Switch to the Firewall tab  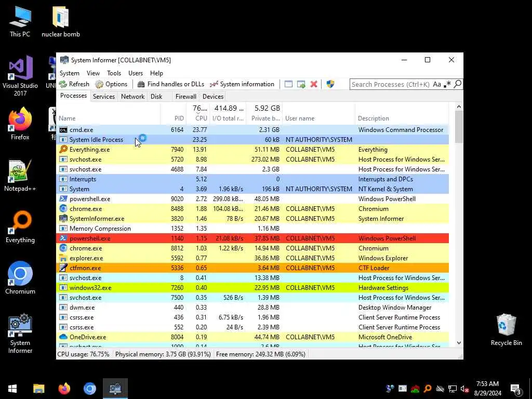pyautogui.click(x=185, y=96)
